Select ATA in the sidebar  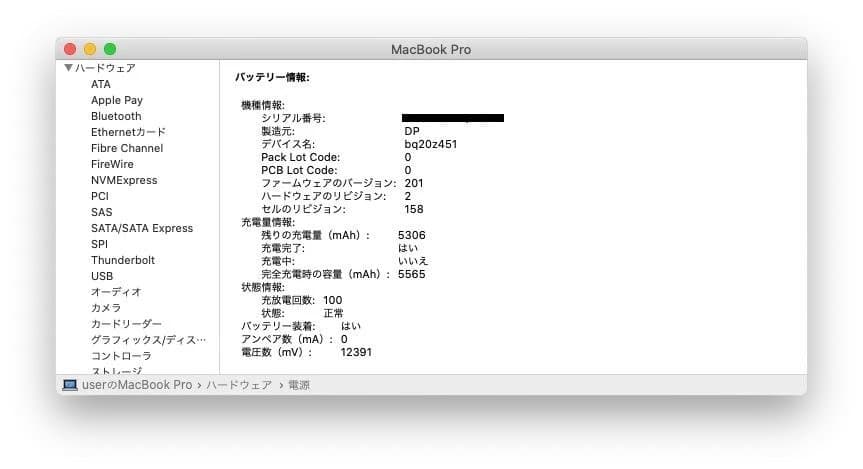pyautogui.click(x=101, y=84)
